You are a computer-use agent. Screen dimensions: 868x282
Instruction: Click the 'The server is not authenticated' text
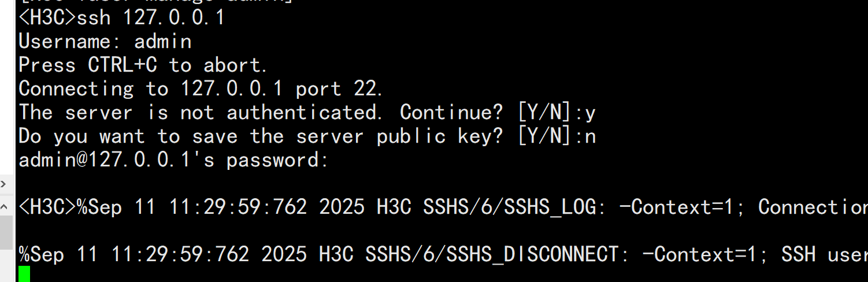coord(200,112)
